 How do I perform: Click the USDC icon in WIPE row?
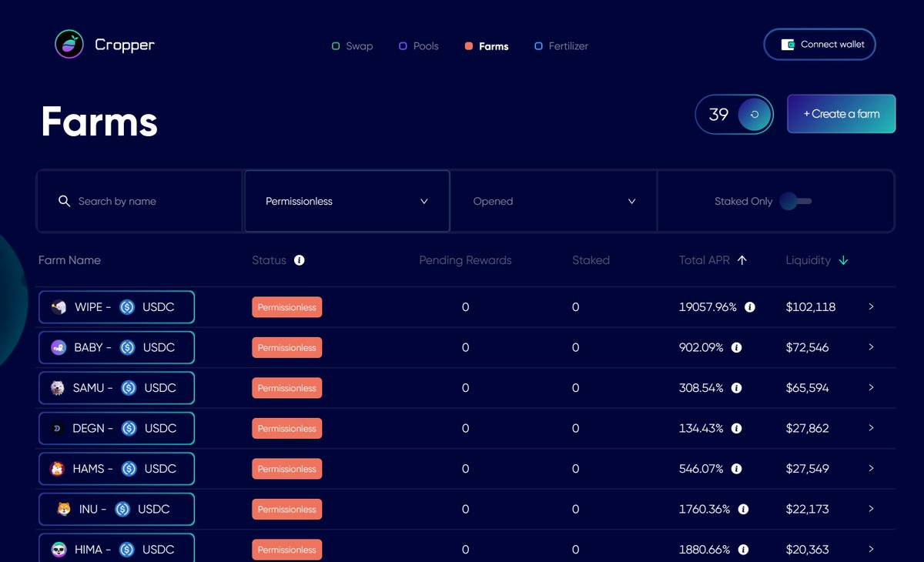(128, 307)
